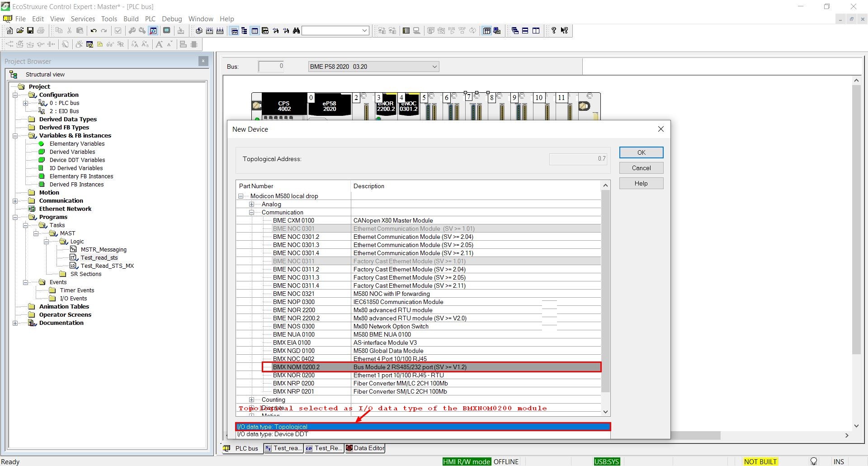Click the standard mode PLC rack icon
Screen dimensions: 868x466
tap(487, 31)
